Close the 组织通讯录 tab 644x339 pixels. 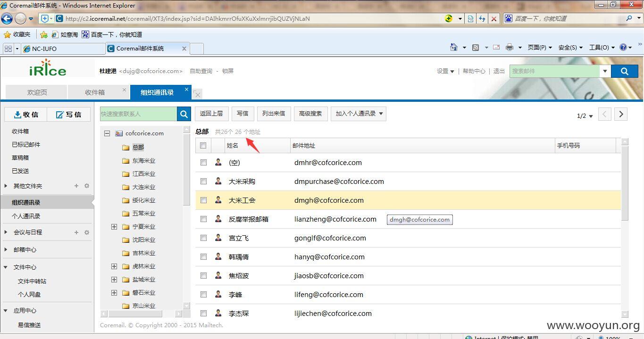coord(187,89)
